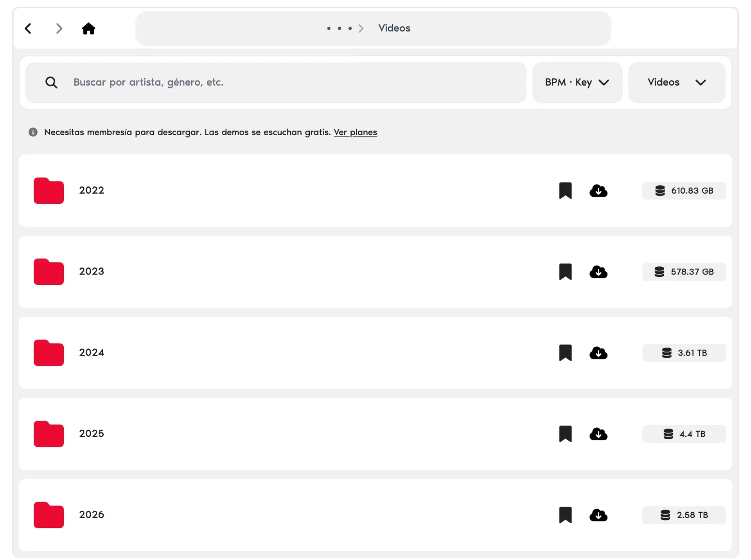Screen dimensions: 751x560
Task: Bookmark the 2025 folder
Action: click(x=565, y=434)
